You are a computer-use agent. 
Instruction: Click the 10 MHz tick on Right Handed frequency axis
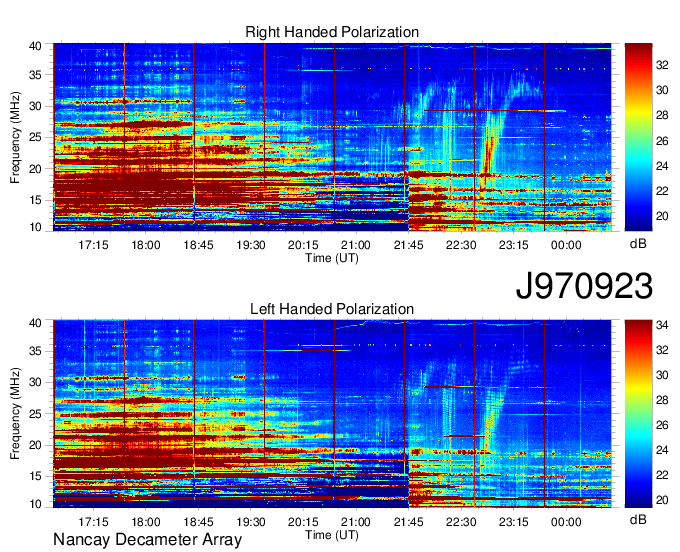tap(35, 227)
